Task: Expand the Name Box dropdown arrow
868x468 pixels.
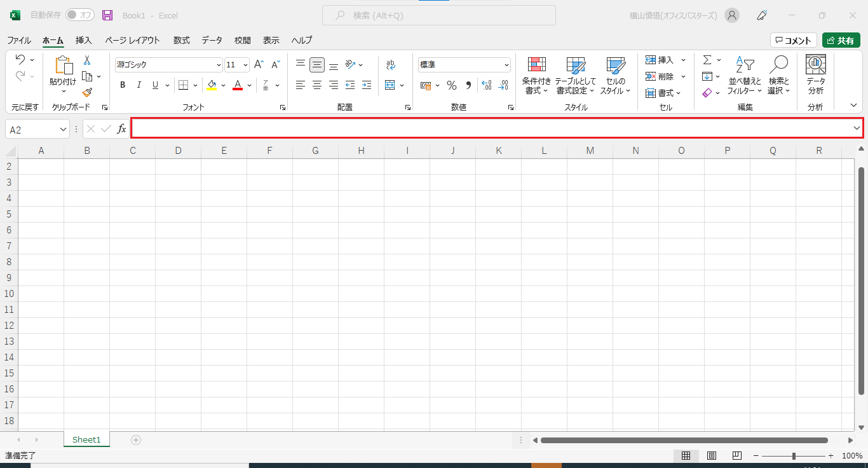Action: point(63,129)
